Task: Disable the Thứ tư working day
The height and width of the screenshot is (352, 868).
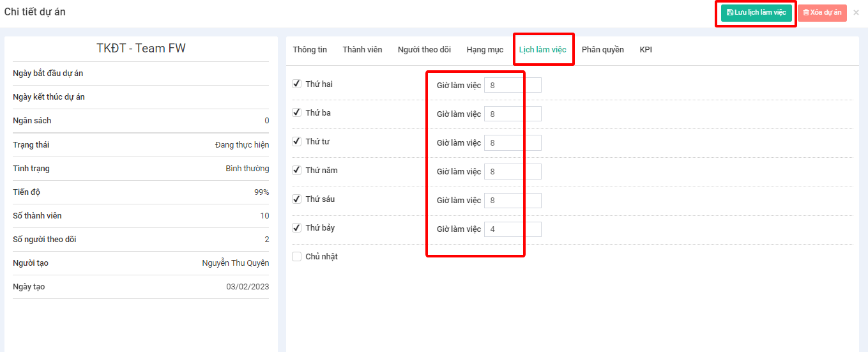Action: click(296, 141)
